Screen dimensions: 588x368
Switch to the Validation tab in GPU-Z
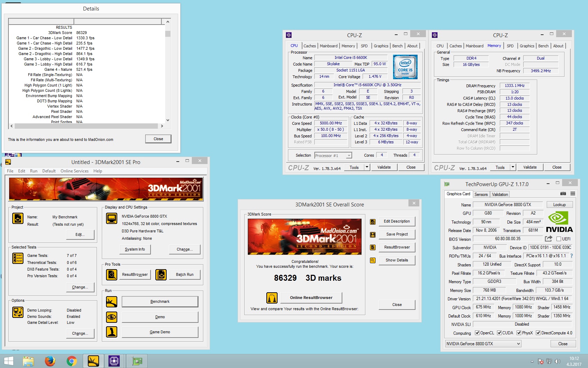(x=500, y=195)
